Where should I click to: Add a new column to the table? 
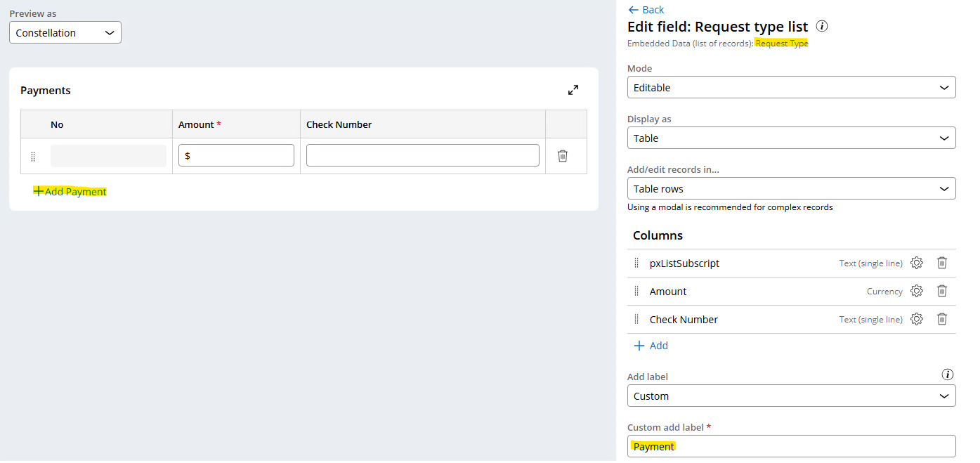tap(651, 346)
